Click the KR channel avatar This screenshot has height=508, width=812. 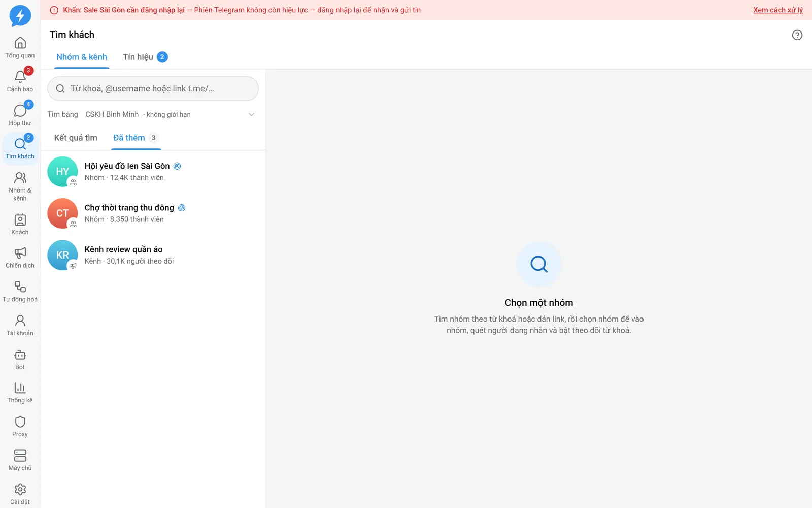(62, 255)
